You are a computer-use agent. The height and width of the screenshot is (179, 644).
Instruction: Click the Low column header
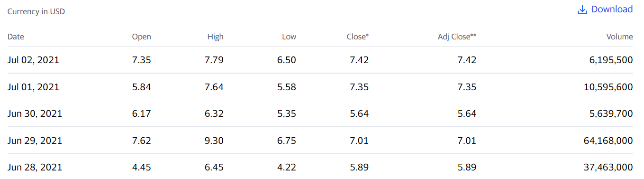coord(289,37)
